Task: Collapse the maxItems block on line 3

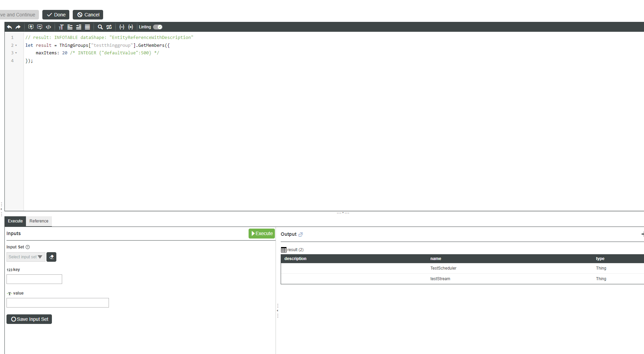Action: click(x=16, y=53)
